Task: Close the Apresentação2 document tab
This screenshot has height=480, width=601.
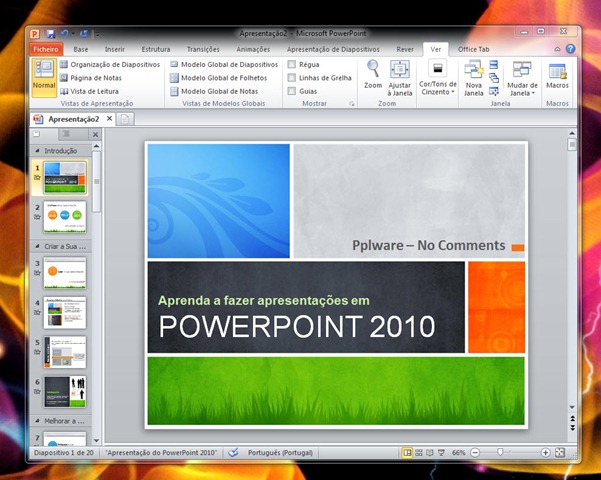Action: (x=109, y=118)
